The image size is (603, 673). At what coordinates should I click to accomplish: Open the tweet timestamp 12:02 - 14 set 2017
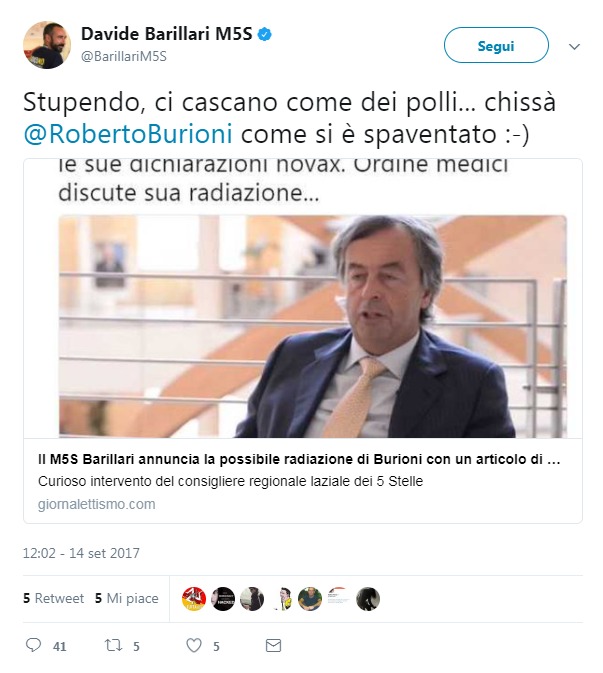(81, 553)
